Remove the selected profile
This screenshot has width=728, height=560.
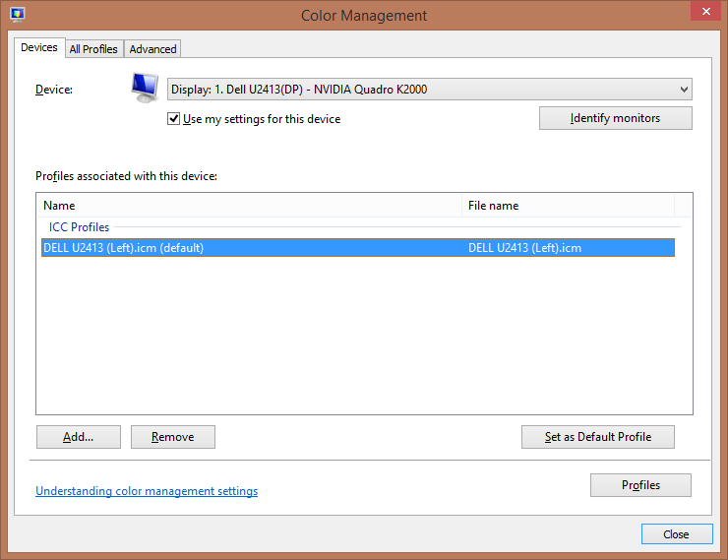click(x=173, y=437)
